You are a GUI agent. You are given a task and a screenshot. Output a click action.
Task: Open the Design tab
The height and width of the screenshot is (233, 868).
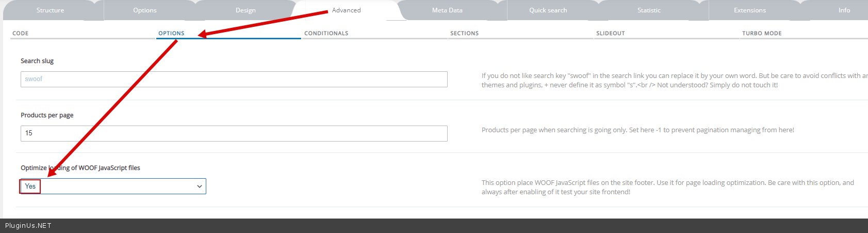click(x=245, y=10)
